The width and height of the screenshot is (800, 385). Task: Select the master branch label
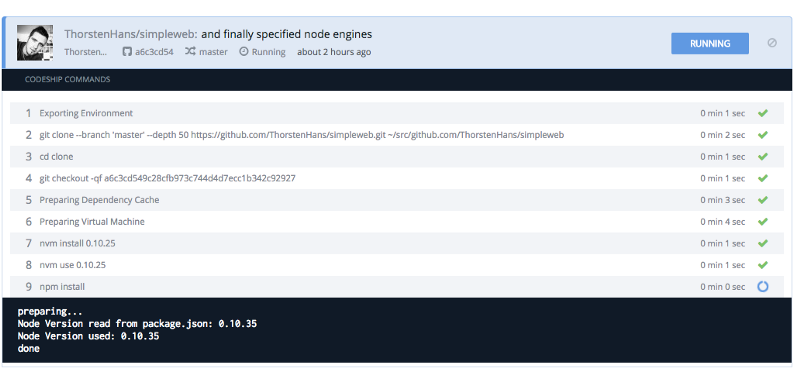click(213, 52)
